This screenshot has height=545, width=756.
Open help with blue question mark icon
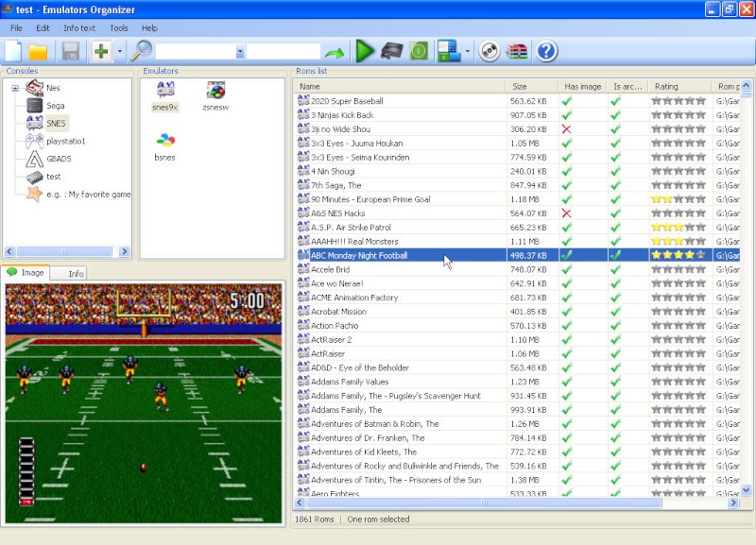(x=546, y=51)
